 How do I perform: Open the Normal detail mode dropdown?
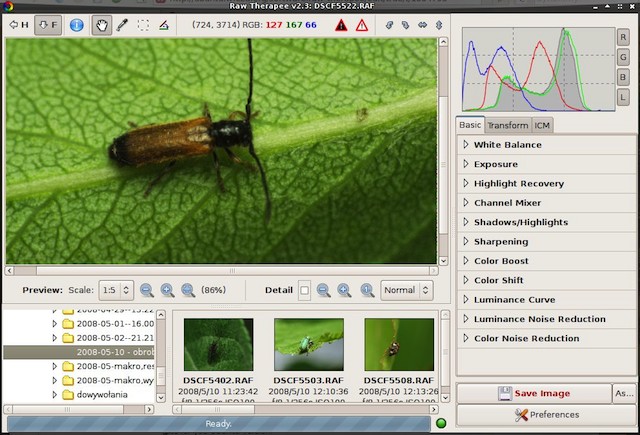pyautogui.click(x=407, y=290)
